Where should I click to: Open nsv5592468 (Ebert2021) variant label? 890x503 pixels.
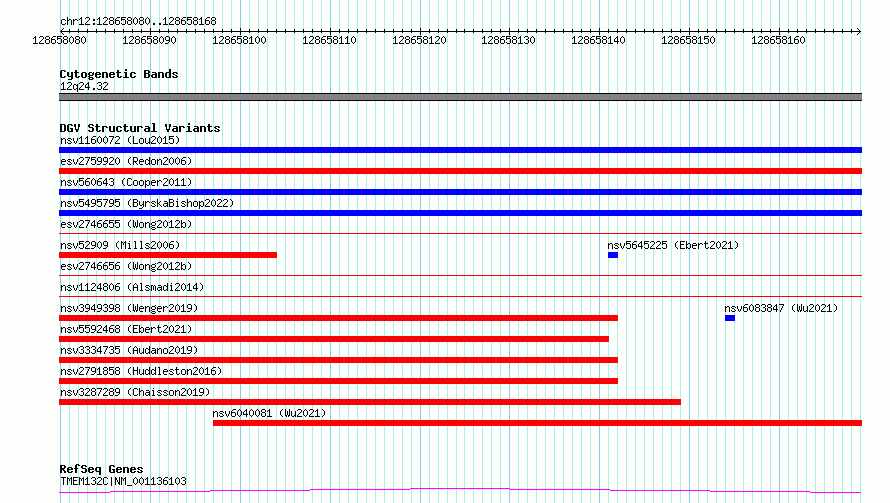126,329
